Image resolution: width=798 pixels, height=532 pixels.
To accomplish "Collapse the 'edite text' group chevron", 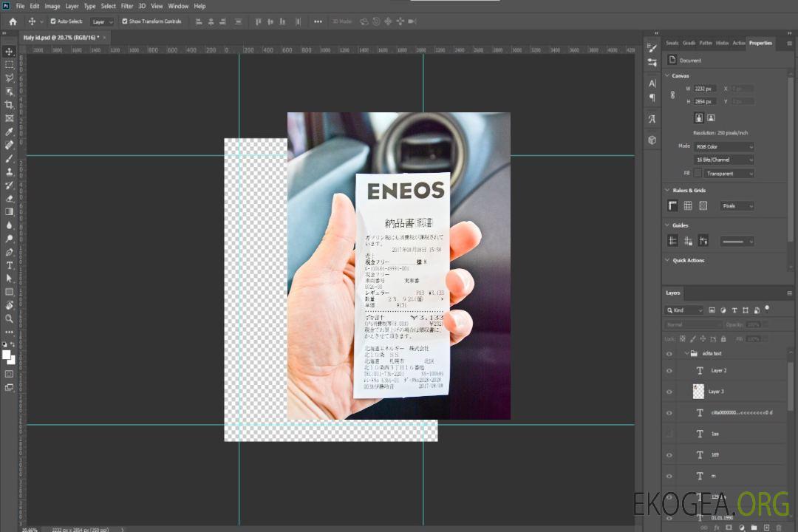I will point(686,353).
